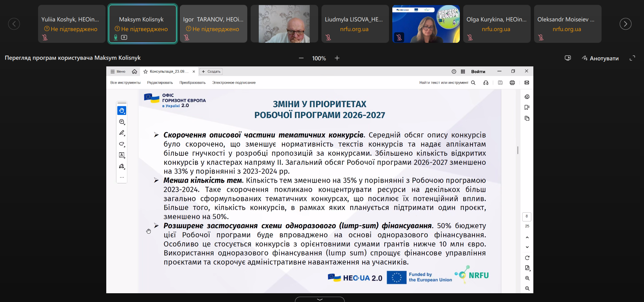Viewport: 644px width, 302px height.
Task: Open the apps grid icon
Action: pyautogui.click(x=463, y=71)
